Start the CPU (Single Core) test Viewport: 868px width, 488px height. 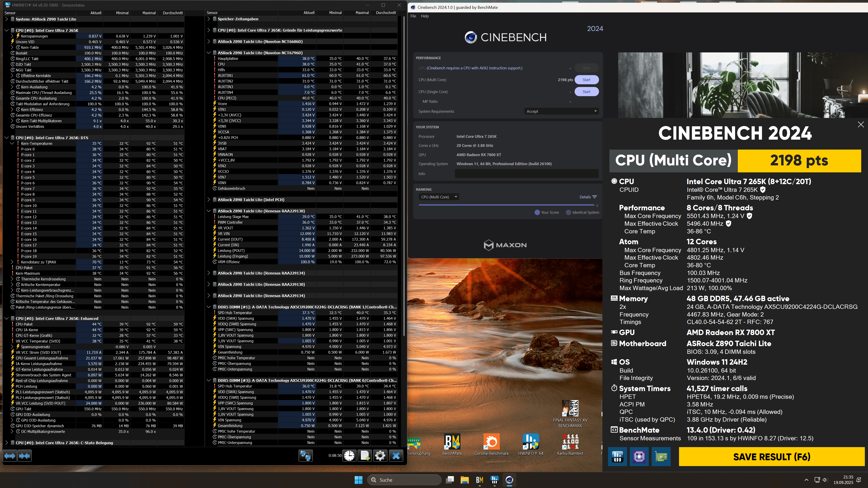click(586, 91)
